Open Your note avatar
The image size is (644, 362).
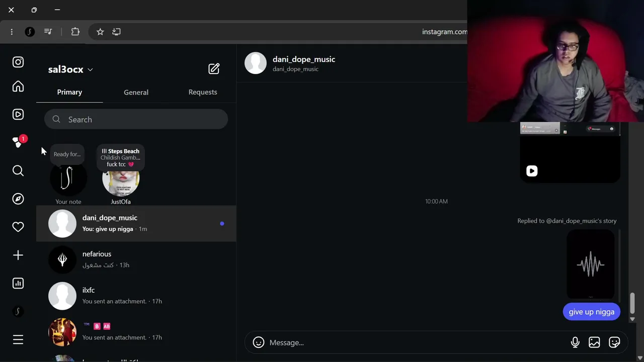tap(68, 178)
